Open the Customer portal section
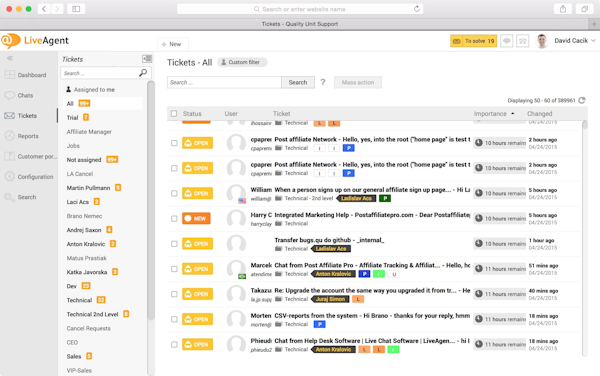 [30, 156]
